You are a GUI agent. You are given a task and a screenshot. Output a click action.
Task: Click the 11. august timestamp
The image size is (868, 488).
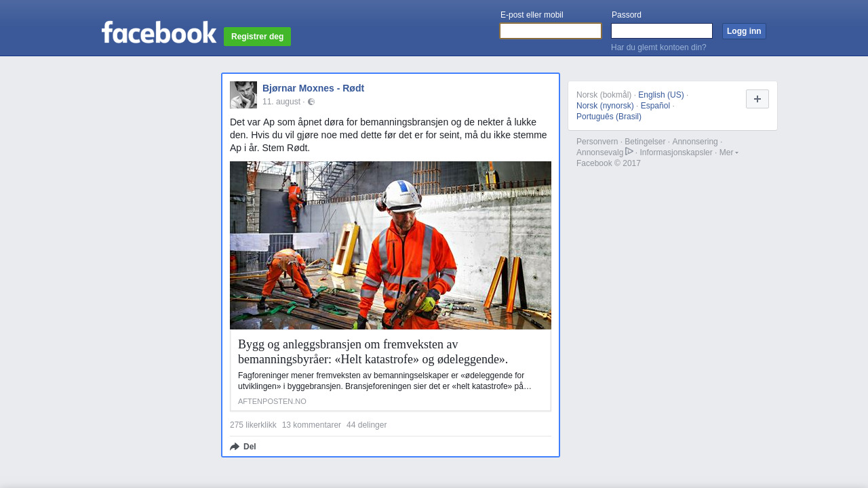point(281,102)
